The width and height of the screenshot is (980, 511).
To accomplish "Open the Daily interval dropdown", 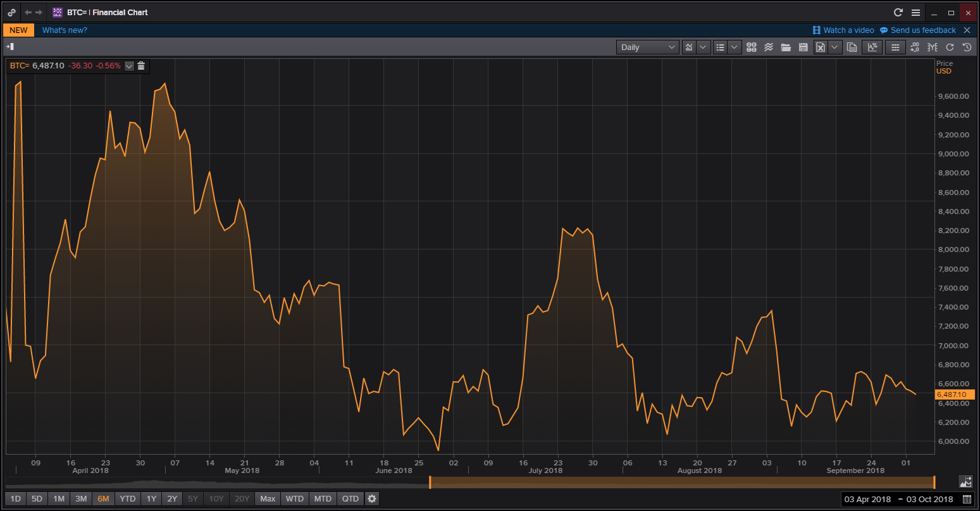I will tap(647, 47).
